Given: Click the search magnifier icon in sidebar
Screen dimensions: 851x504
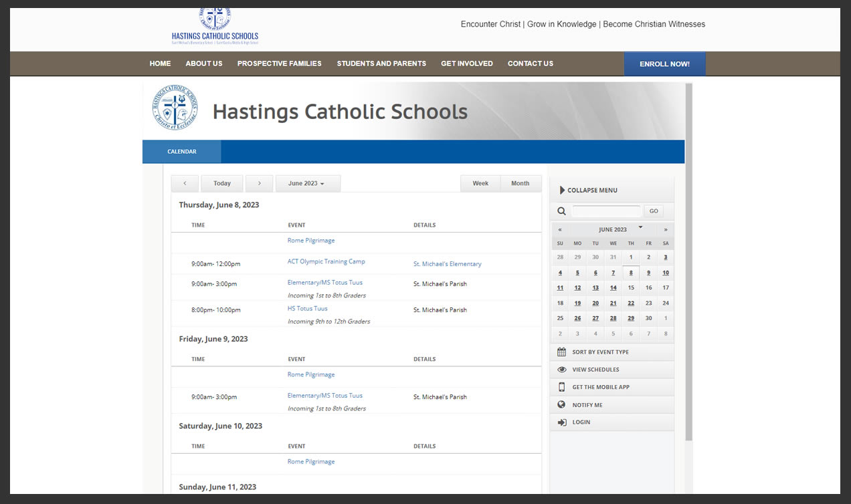Looking at the screenshot, I should [561, 211].
